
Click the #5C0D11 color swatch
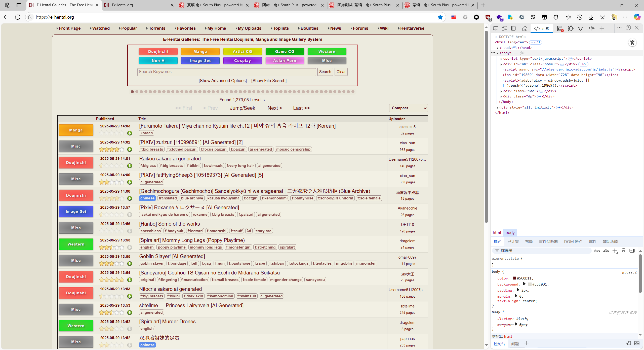(514, 278)
